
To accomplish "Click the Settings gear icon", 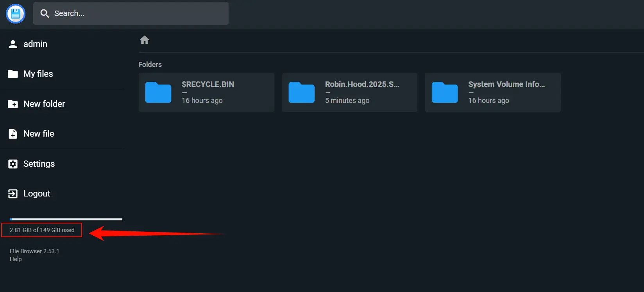I will click(13, 164).
